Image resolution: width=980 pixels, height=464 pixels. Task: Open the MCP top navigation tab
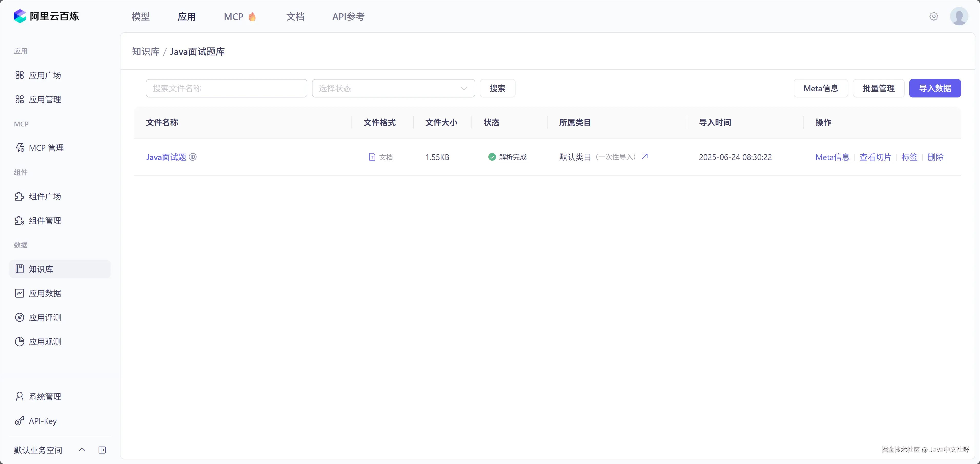click(x=233, y=17)
